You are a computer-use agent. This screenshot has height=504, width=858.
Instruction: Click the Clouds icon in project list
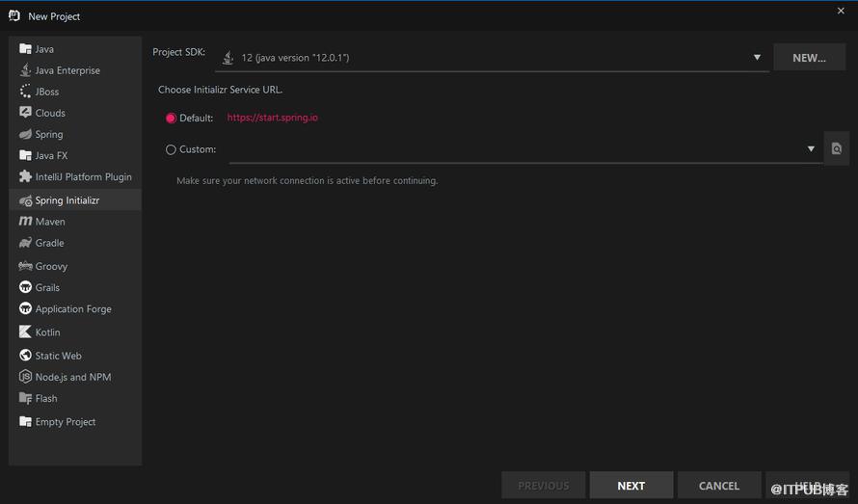(25, 112)
